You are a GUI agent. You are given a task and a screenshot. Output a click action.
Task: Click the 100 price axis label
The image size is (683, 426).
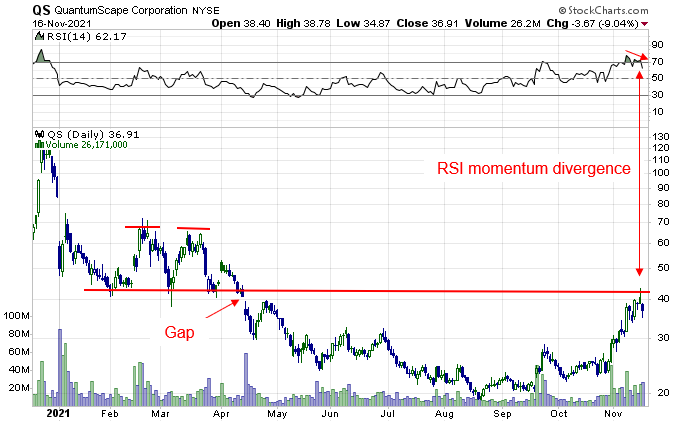click(x=660, y=173)
